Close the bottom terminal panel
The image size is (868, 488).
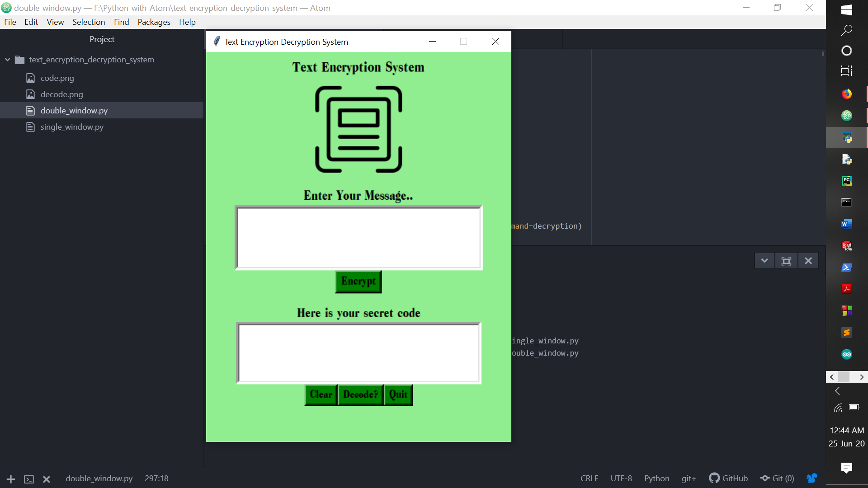[808, 261]
